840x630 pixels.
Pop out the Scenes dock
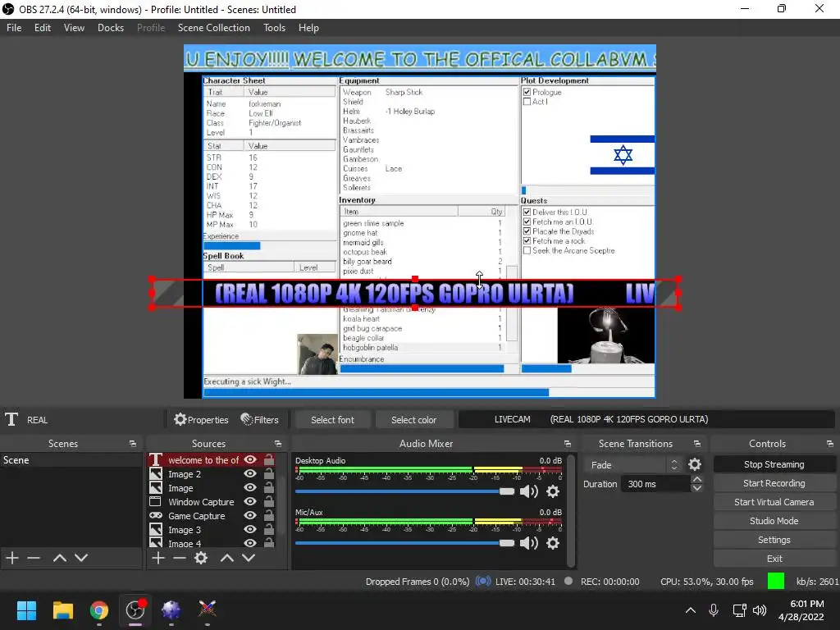[x=132, y=444]
